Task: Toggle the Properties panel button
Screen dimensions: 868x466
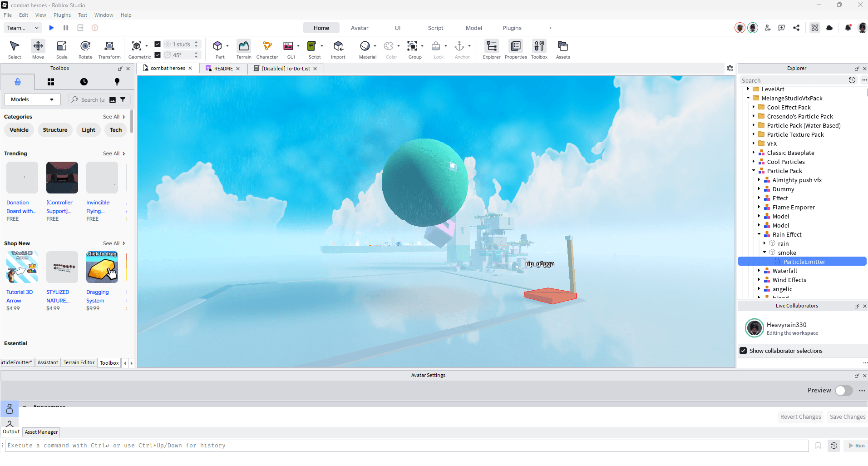Action: [516, 49]
